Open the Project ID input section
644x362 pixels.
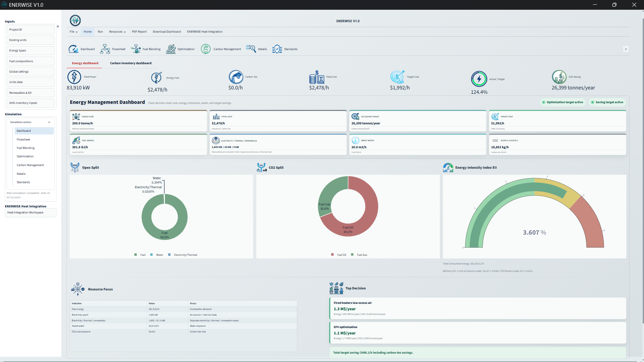point(31,30)
